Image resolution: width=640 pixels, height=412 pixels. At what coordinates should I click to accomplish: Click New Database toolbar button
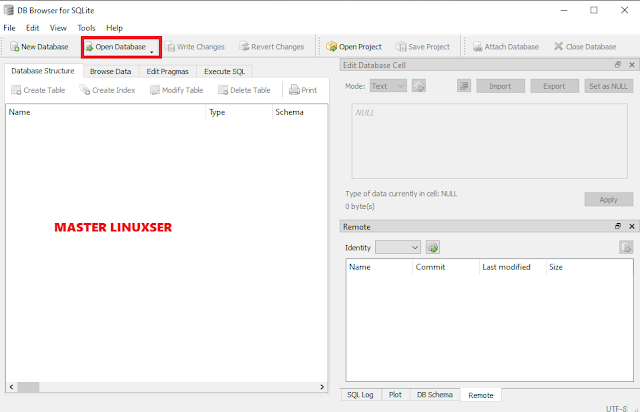[x=39, y=47]
